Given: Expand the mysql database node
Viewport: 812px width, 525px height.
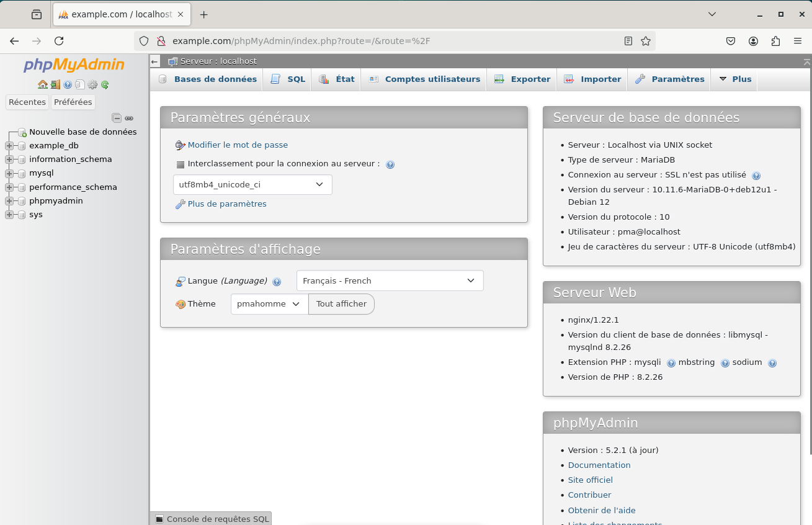Looking at the screenshot, I should click(x=9, y=173).
